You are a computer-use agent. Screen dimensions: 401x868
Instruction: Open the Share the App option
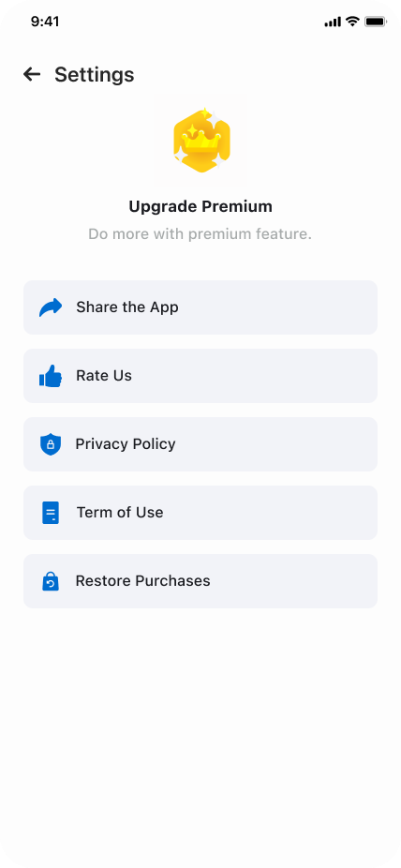point(200,307)
